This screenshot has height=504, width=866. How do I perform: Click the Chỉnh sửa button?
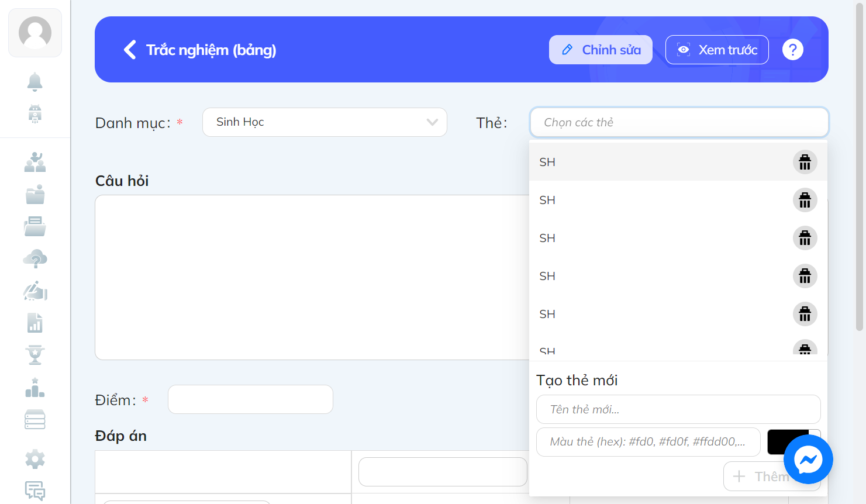[601, 50]
